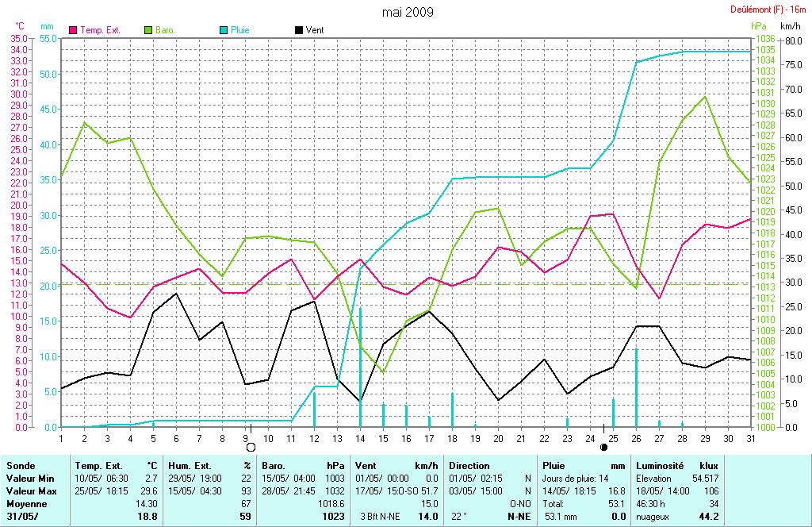
Task: Select the black Vent legend square
Action: click(298, 30)
